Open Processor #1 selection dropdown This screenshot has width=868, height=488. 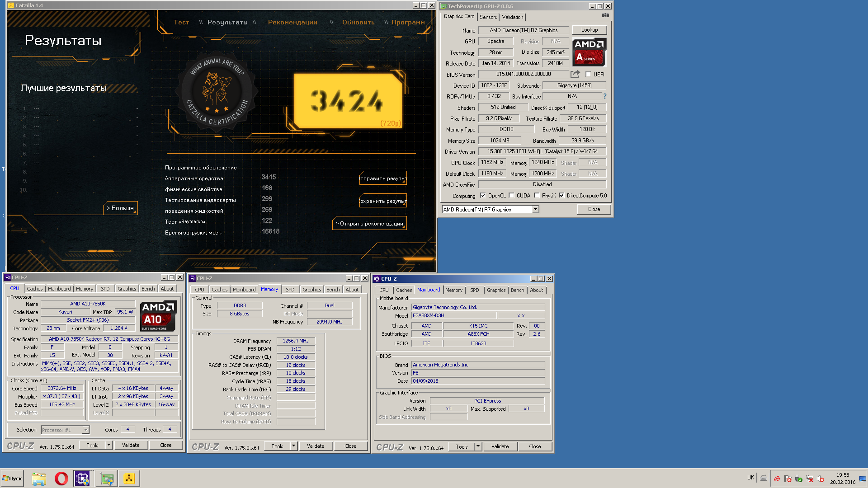click(85, 430)
